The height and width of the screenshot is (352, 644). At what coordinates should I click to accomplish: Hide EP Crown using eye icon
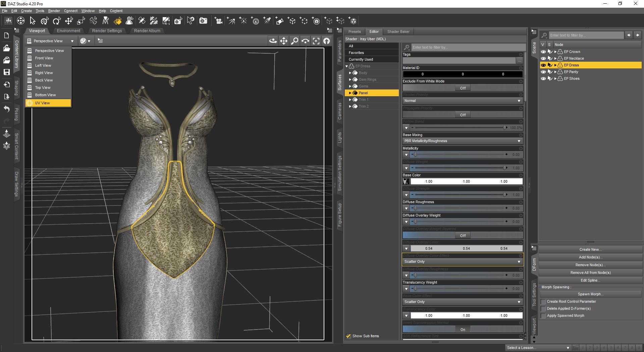point(543,52)
